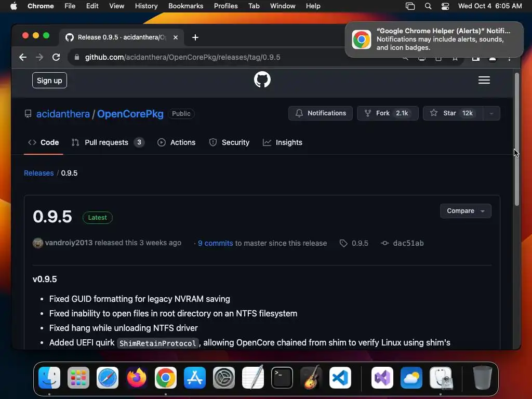This screenshot has width=532, height=399.
Task: Open the Pull requests tab
Action: tap(108, 142)
